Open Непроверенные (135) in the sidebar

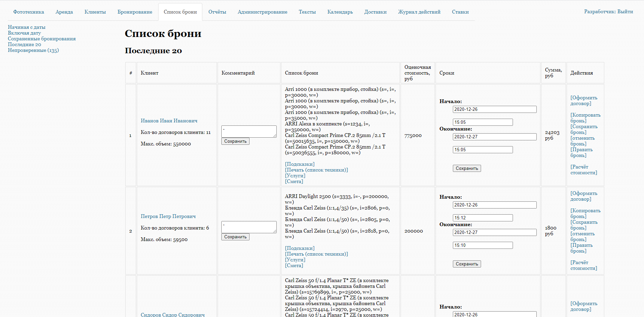pyautogui.click(x=33, y=50)
